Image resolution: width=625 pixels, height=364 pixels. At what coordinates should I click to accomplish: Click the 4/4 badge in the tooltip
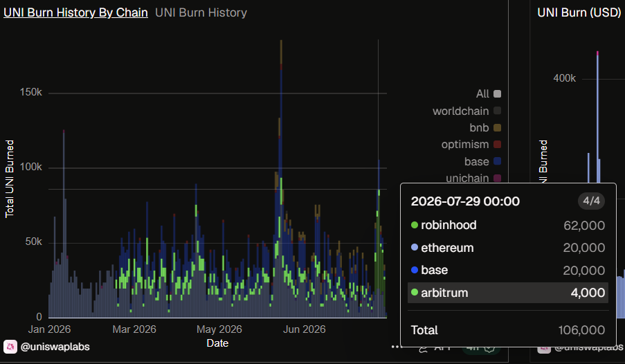click(x=591, y=201)
